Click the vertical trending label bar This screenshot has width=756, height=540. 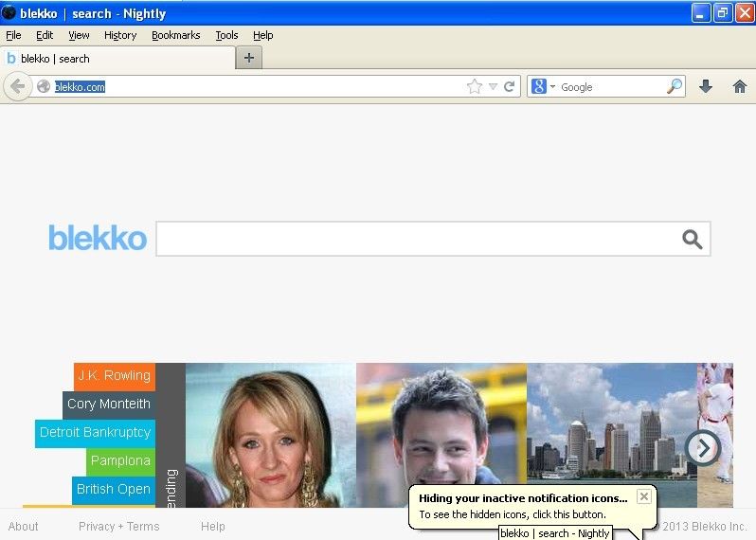pyautogui.click(x=171, y=435)
